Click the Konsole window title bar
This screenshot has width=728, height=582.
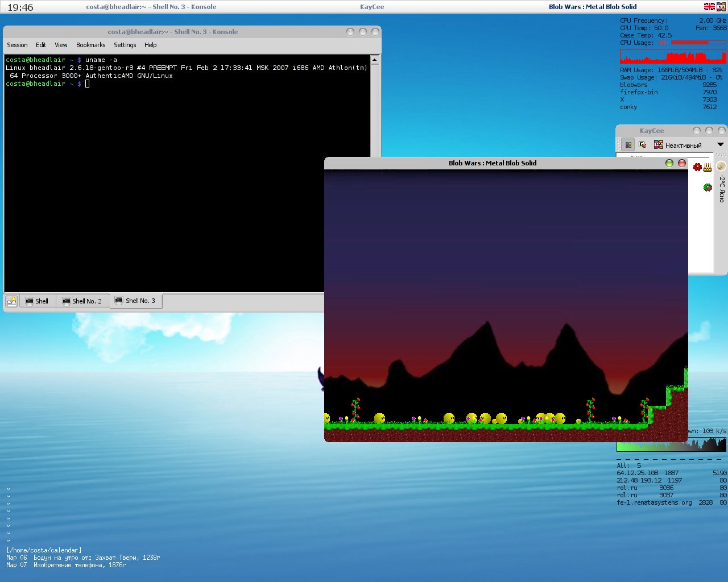(173, 32)
